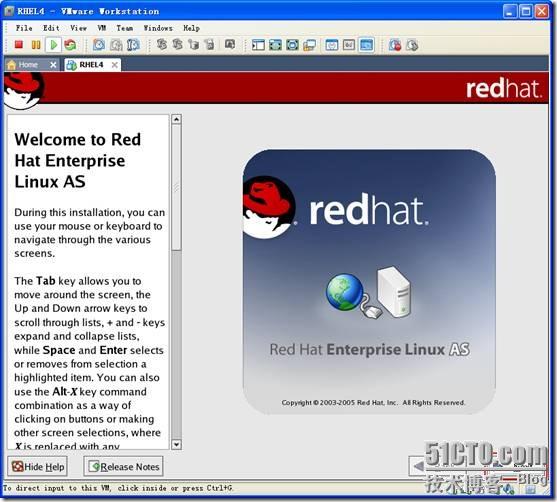
Task: Click the grayed Revert to Snapshot icon
Action: [x=116, y=45]
